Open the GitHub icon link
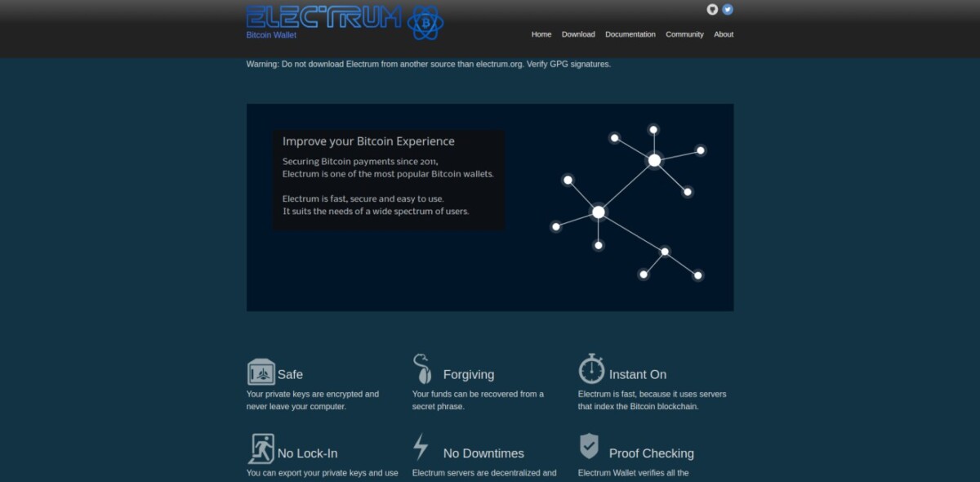 [x=712, y=10]
